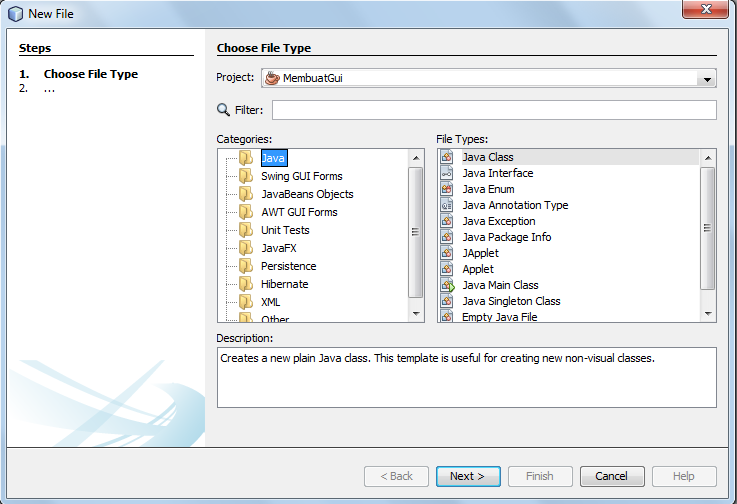Click the Categories list scroll down arrow
737x504 pixels.
(x=416, y=314)
